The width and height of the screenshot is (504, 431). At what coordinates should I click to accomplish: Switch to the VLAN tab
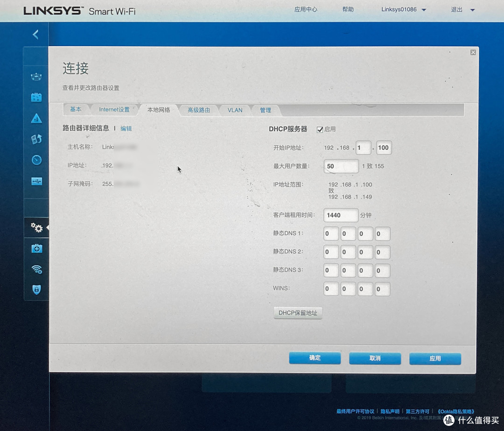tap(235, 110)
